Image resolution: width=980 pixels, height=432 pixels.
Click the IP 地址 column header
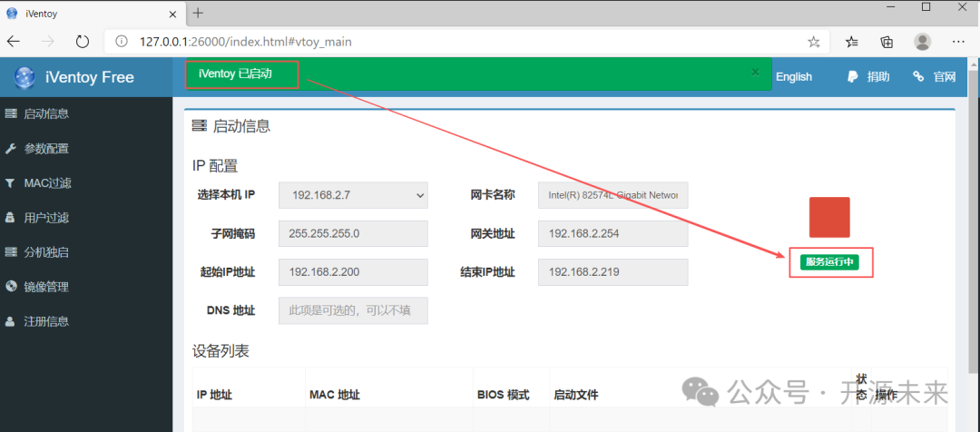click(x=214, y=395)
